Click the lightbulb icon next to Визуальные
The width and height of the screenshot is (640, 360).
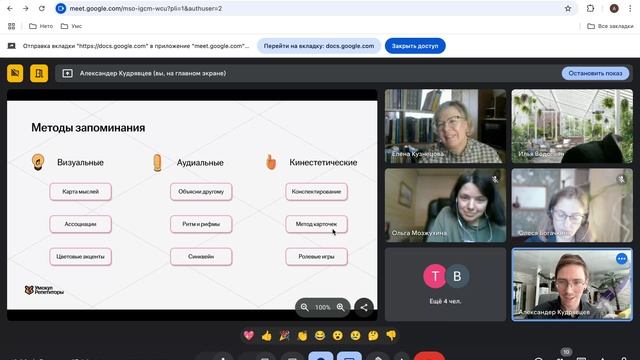pos(38,162)
